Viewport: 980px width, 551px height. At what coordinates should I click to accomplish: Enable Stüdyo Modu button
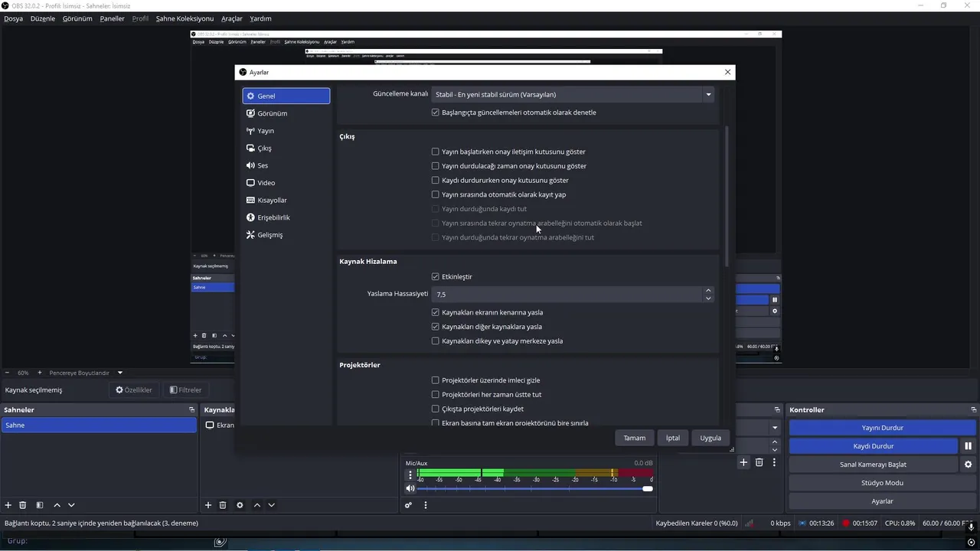(x=882, y=483)
